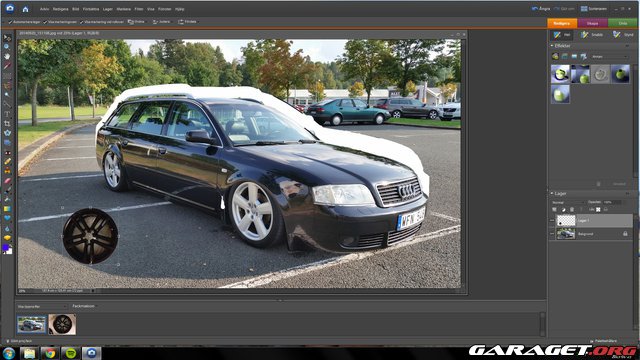The image size is (640, 360).
Task: Open the Bild menu
Action: pos(76,9)
